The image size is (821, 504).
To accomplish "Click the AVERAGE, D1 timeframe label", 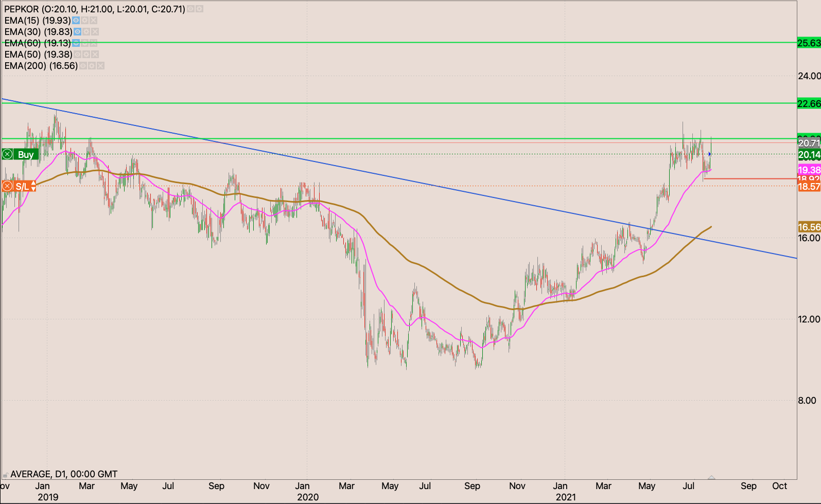I will tap(64, 474).
